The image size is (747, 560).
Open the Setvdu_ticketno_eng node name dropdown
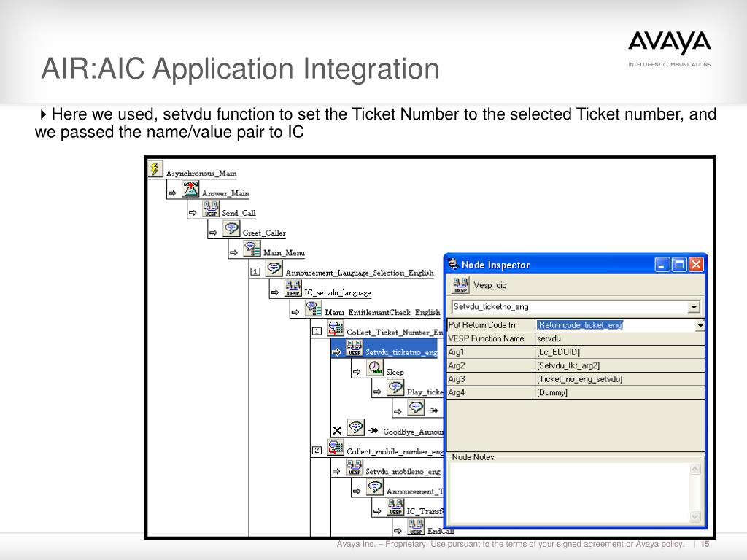[694, 307]
